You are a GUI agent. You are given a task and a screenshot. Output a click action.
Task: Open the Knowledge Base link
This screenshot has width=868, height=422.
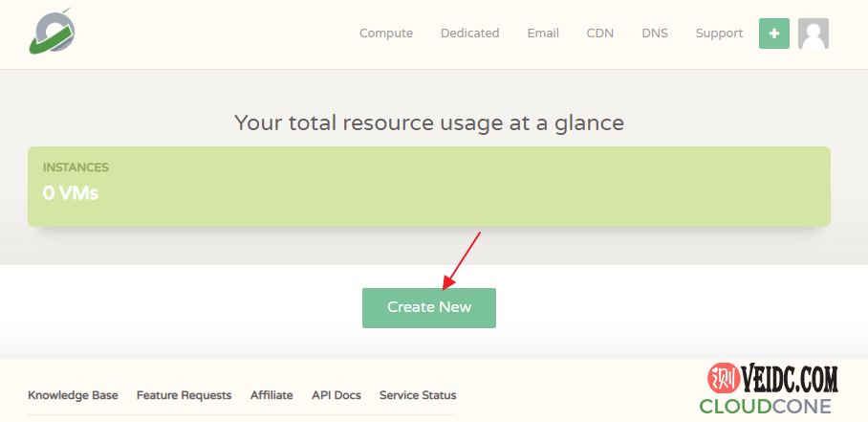coord(73,395)
